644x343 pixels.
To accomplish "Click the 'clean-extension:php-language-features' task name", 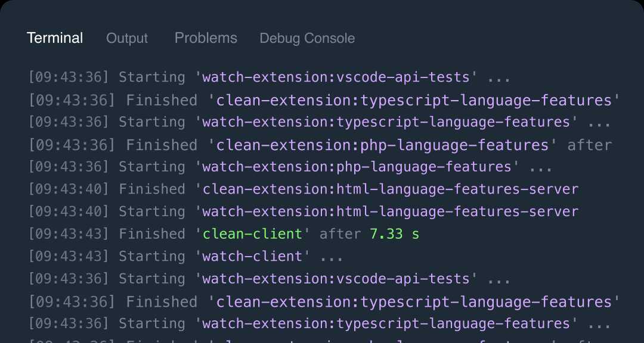I will [382, 145].
